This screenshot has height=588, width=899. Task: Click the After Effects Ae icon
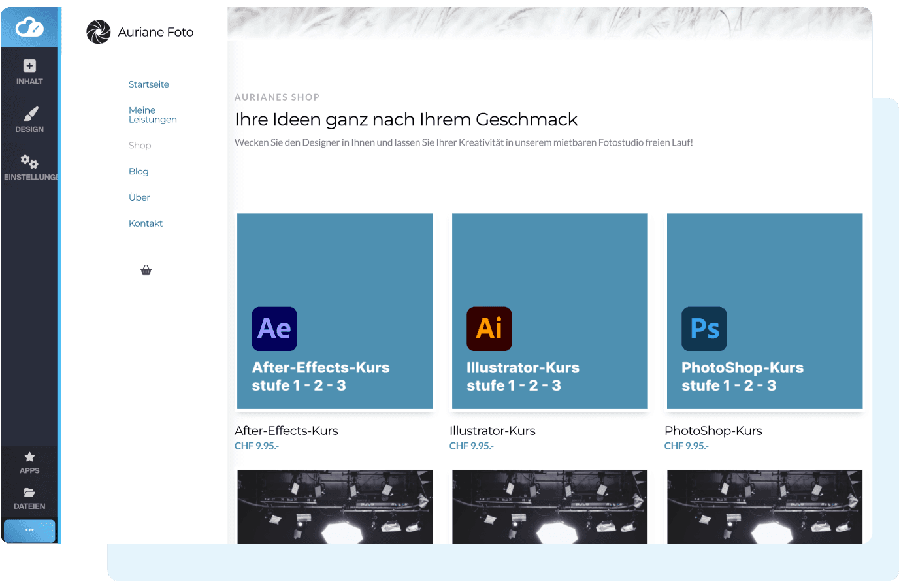274,329
